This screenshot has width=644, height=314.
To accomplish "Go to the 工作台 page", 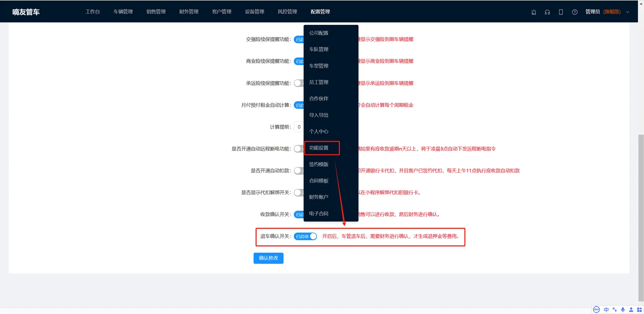I will coord(93,12).
